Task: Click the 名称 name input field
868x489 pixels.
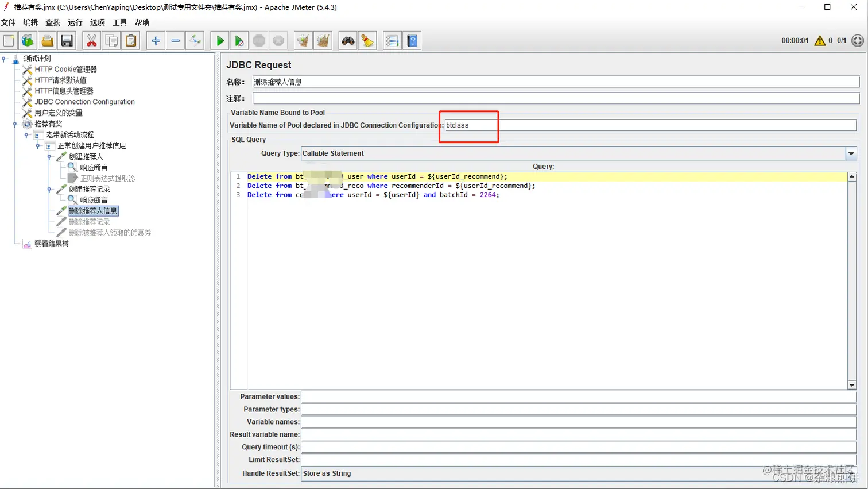Action: point(556,82)
